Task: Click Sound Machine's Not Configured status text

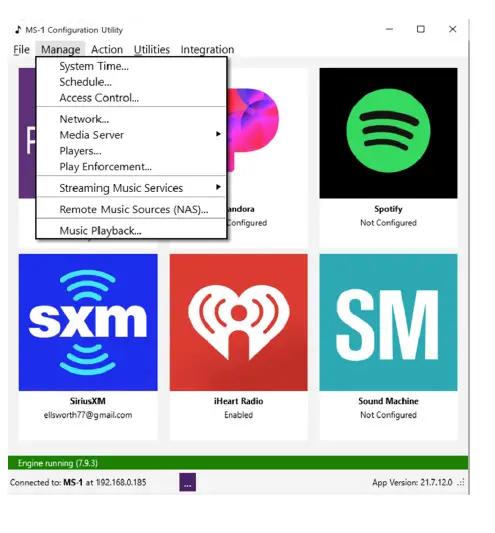Action: pos(388,415)
